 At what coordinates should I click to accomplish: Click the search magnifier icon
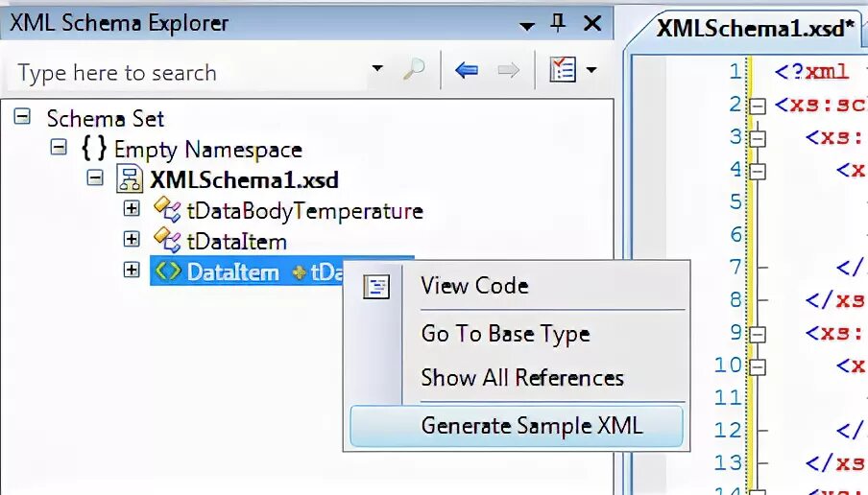(x=414, y=70)
